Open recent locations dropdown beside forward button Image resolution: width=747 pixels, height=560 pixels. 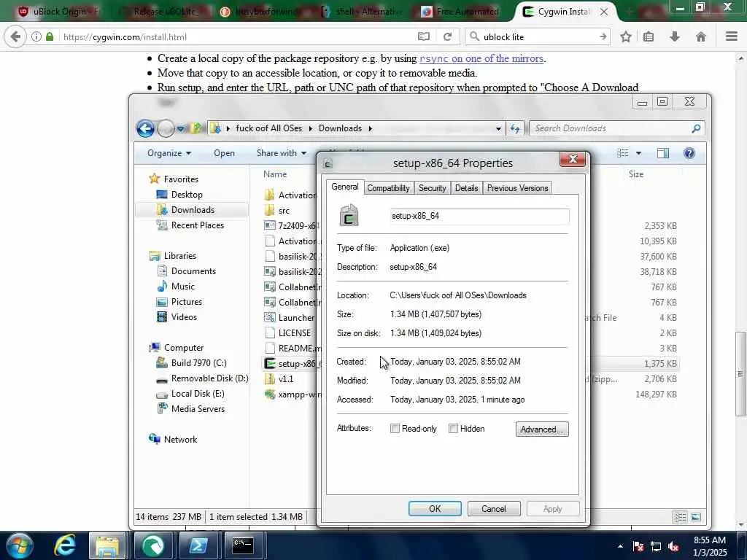pyautogui.click(x=181, y=128)
